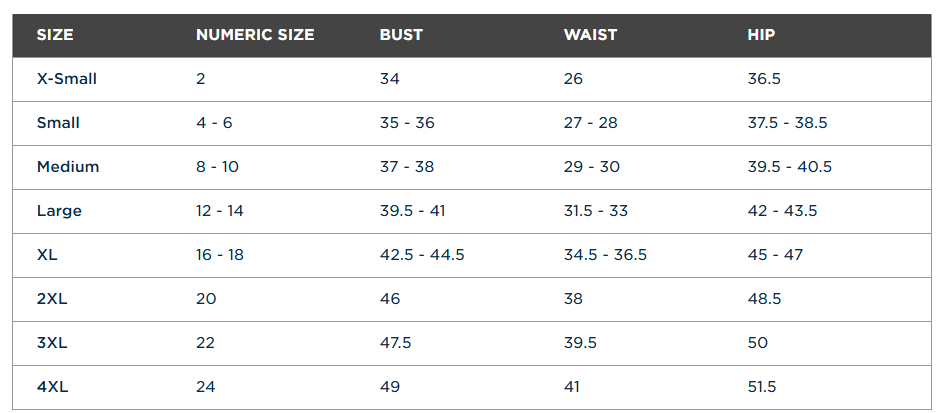Click numeric size 24 cell
Viewport: 952px width, 413px height.
click(206, 387)
